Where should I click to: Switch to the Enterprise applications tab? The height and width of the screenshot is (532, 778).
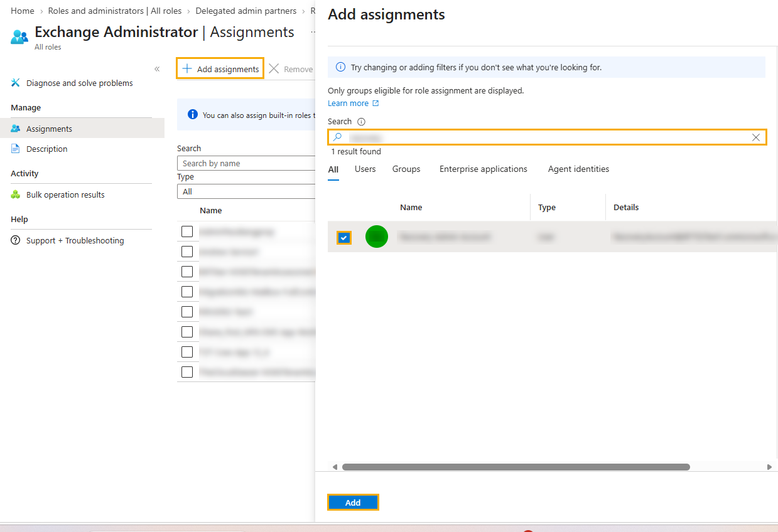pos(484,169)
